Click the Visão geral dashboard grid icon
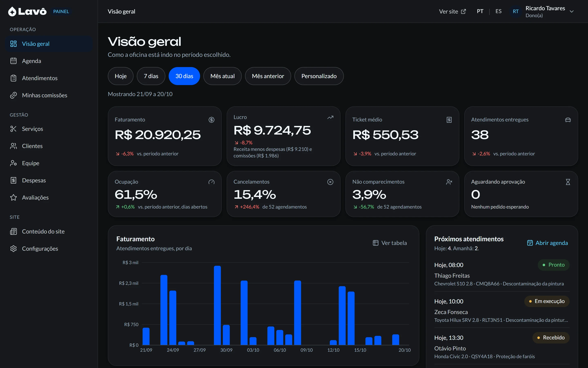This screenshot has height=368, width=588. 13,44
